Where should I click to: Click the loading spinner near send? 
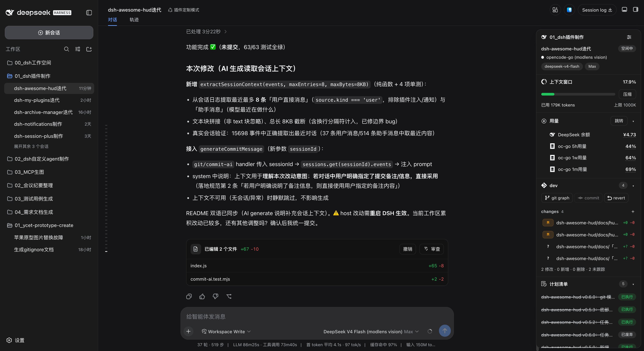(430, 331)
